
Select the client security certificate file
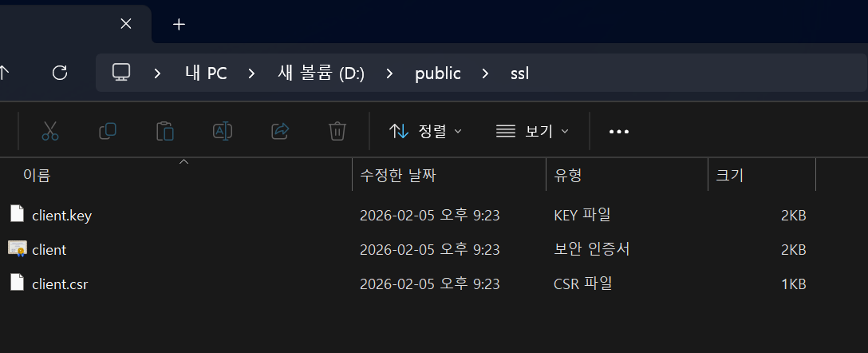[49, 250]
